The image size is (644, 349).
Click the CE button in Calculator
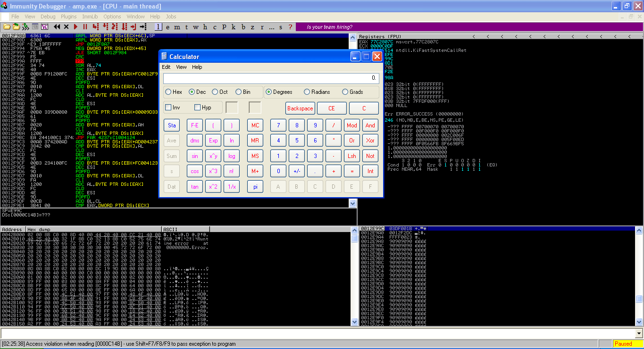coord(331,108)
